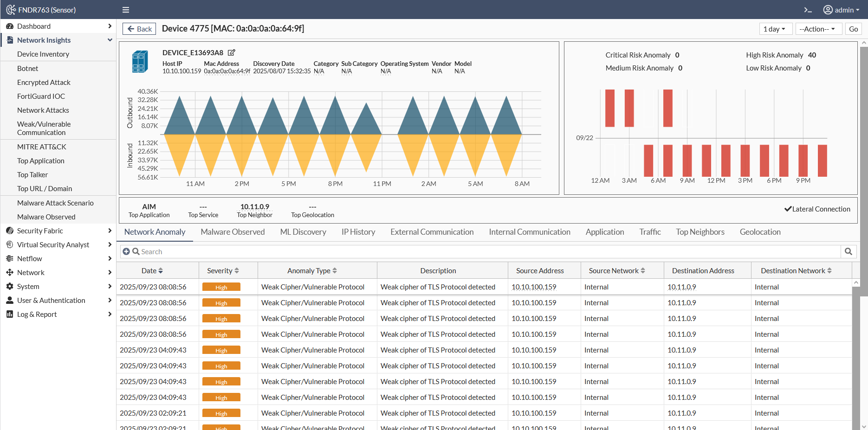Viewport: 868px width, 430px height.
Task: Click the device server thumbnail icon
Action: tap(140, 62)
